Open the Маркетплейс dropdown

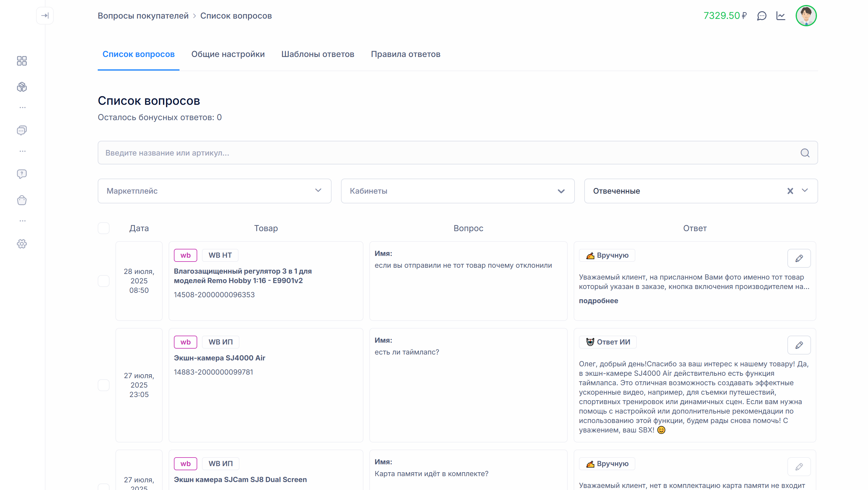(x=214, y=191)
